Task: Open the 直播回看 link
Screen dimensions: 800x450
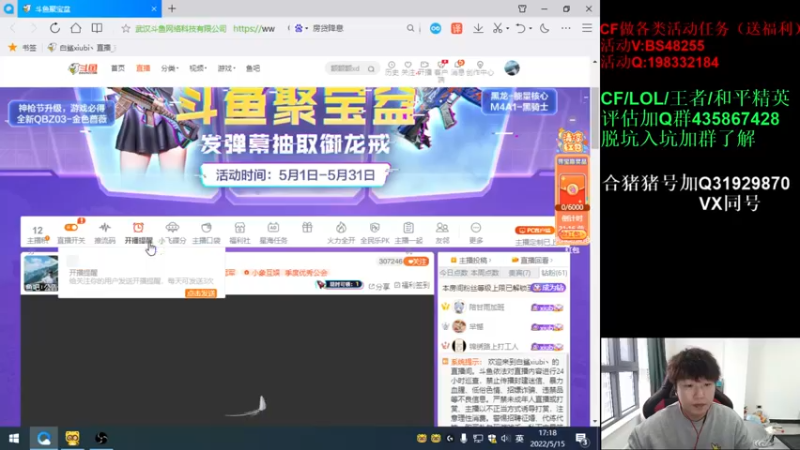Action: coord(532,260)
